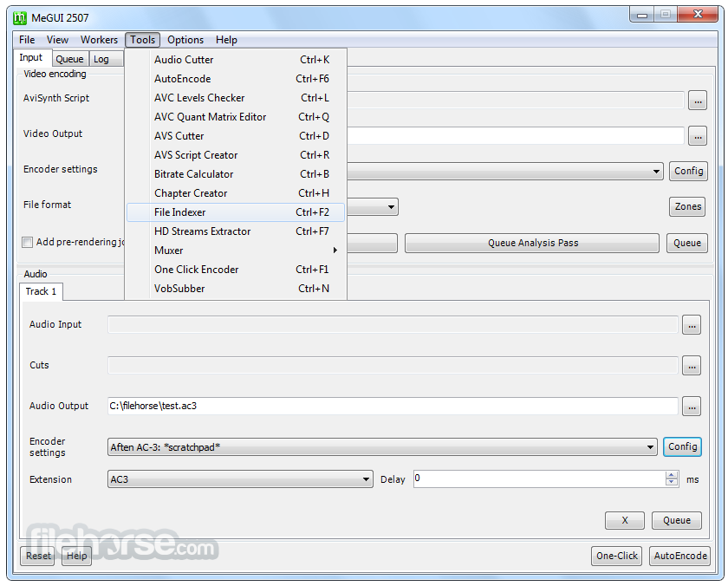
Task: Click the Queue Analysis Pass button
Action: (x=532, y=244)
